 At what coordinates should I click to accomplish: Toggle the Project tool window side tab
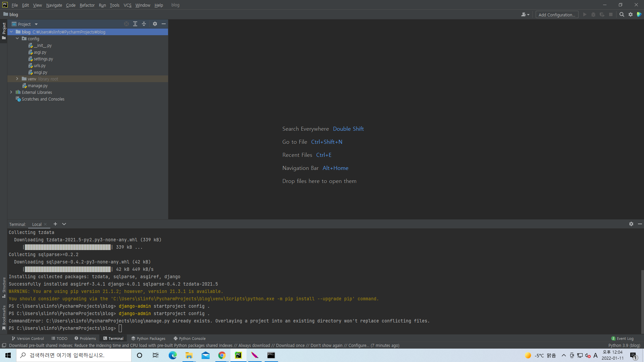click(x=4, y=31)
